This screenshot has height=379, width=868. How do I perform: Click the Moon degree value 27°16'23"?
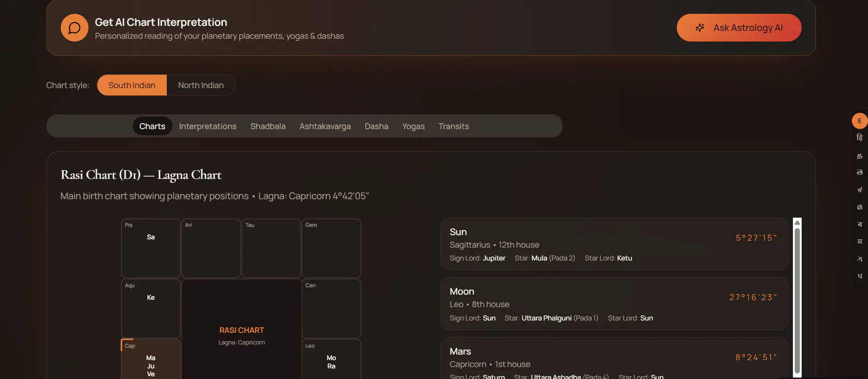753,297
